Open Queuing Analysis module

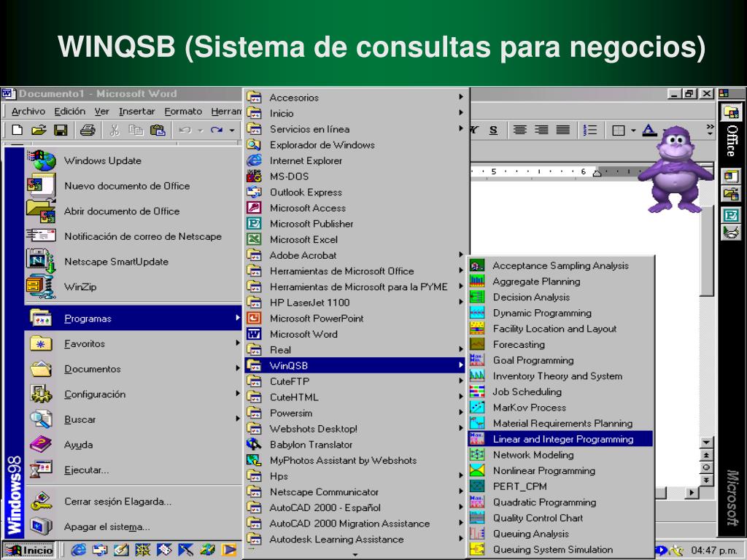[560, 533]
